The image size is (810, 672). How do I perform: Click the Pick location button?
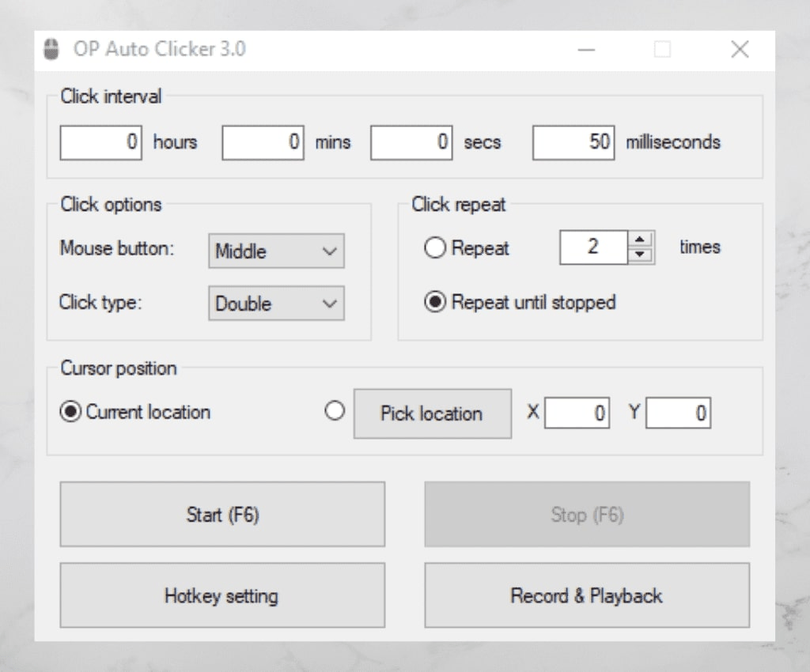tap(432, 413)
